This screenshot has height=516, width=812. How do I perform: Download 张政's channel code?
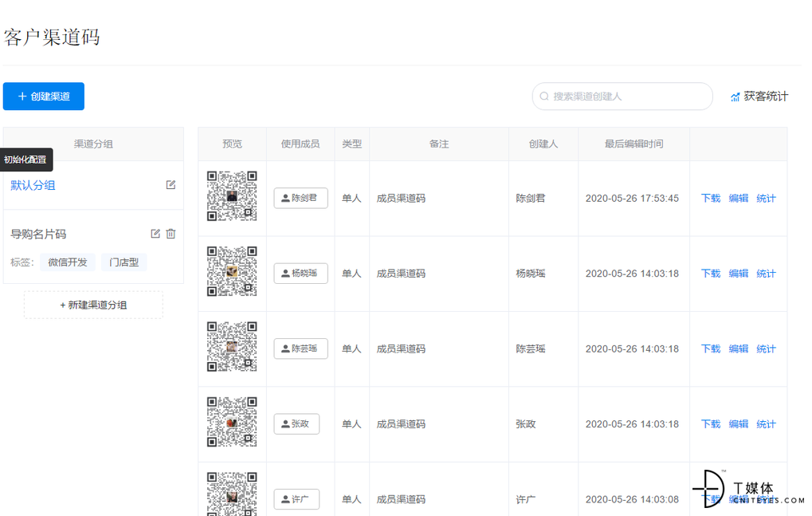click(711, 423)
